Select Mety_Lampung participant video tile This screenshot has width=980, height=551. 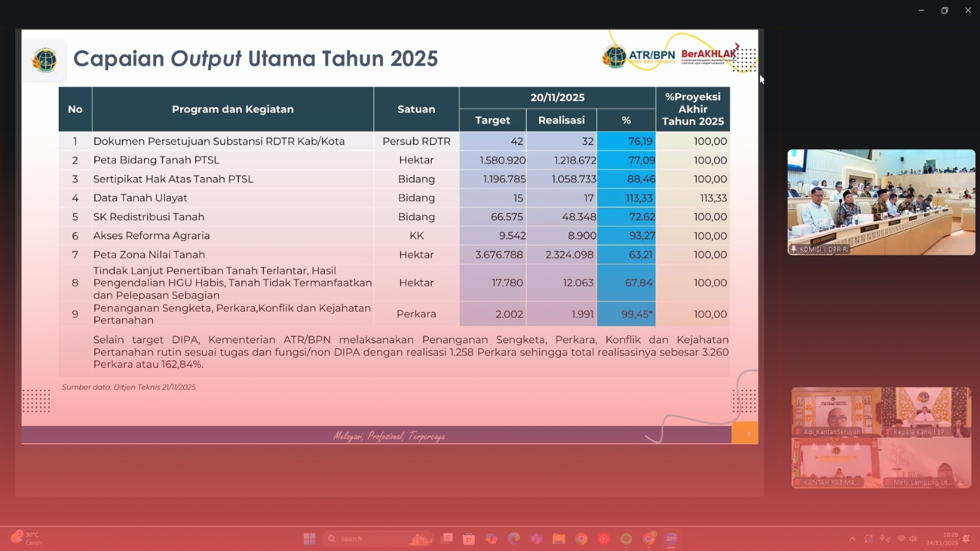[926, 463]
